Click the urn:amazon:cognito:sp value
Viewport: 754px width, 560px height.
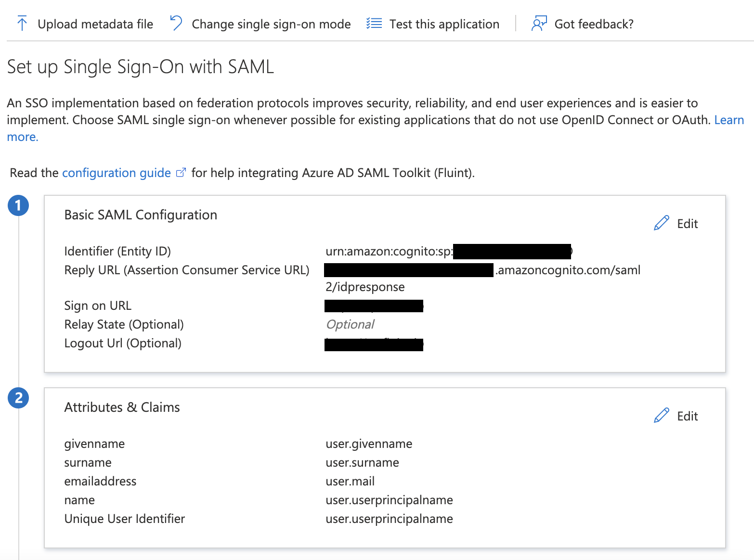pyautogui.click(x=389, y=251)
